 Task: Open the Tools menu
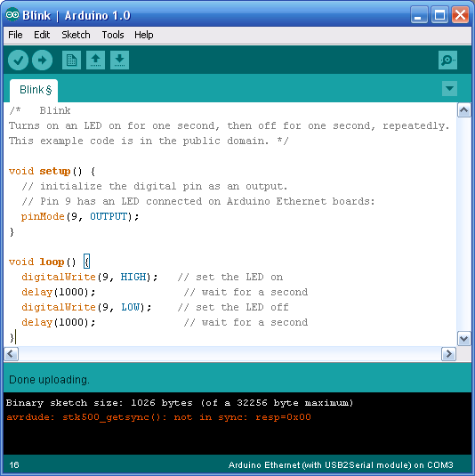(x=113, y=35)
